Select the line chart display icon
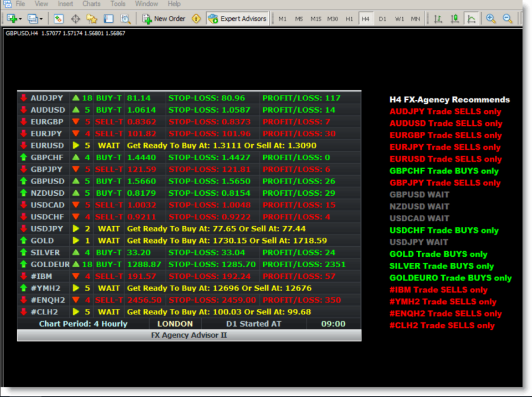This screenshot has height=397, width=532. click(x=472, y=18)
